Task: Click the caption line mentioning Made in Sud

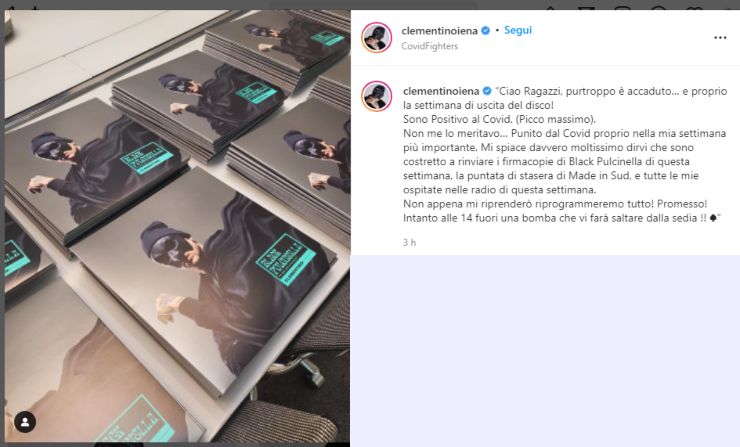Action: 551,176
